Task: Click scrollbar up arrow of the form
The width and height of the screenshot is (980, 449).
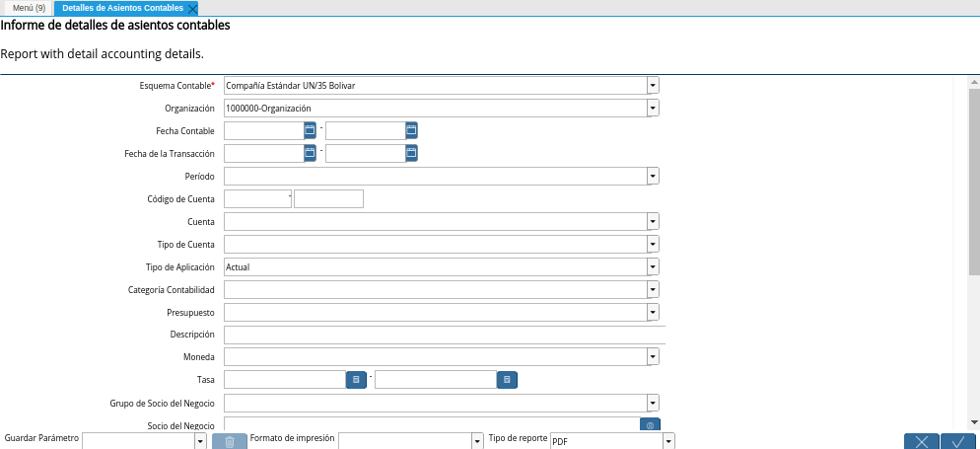Action: 974,82
